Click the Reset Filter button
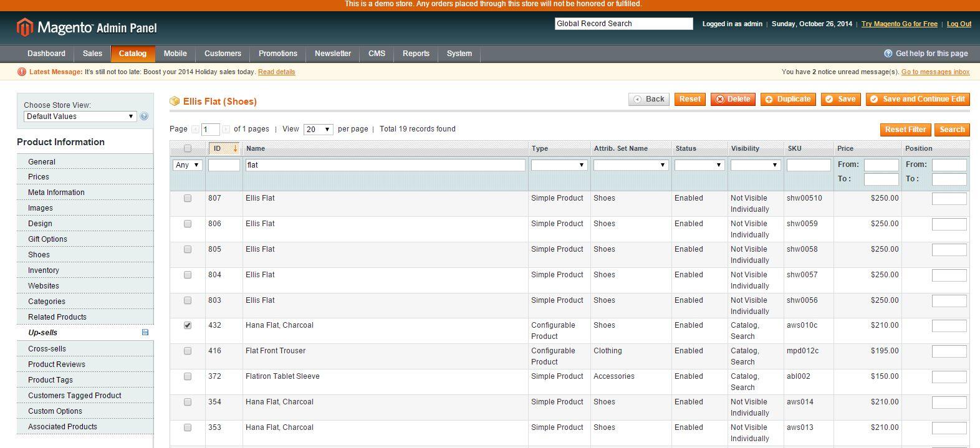980x448 pixels. 905,130
